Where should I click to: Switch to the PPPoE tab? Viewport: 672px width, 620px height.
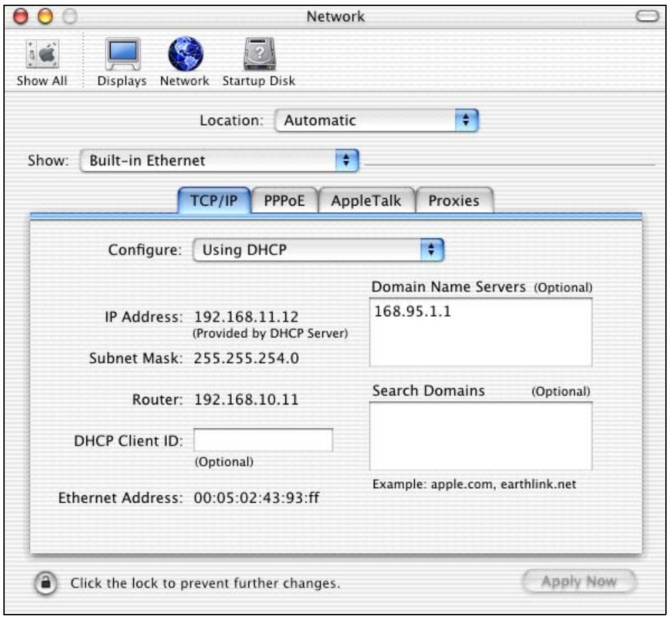click(284, 200)
